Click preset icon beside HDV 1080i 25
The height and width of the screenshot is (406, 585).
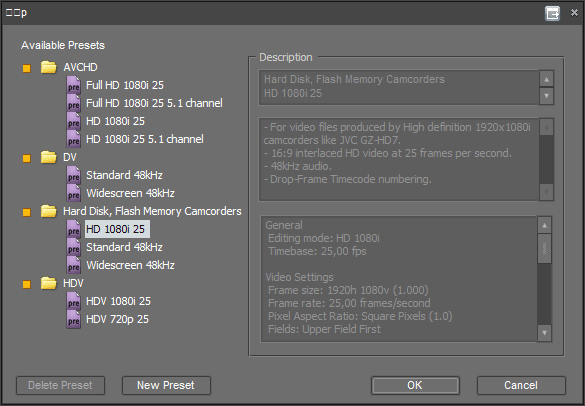click(73, 301)
